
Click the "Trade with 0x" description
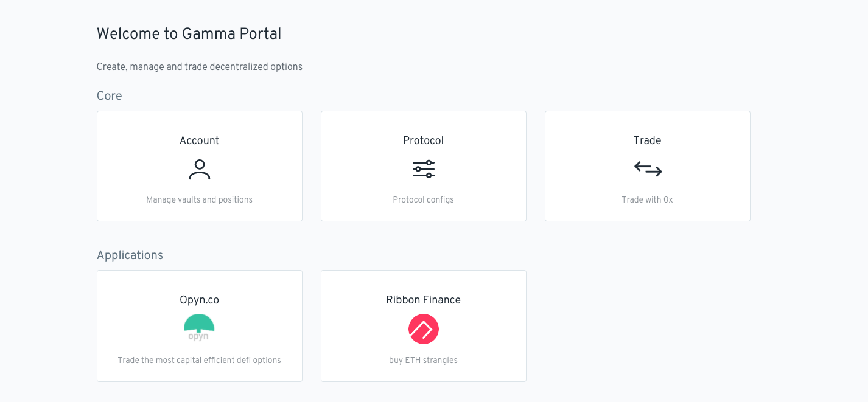[x=647, y=199]
